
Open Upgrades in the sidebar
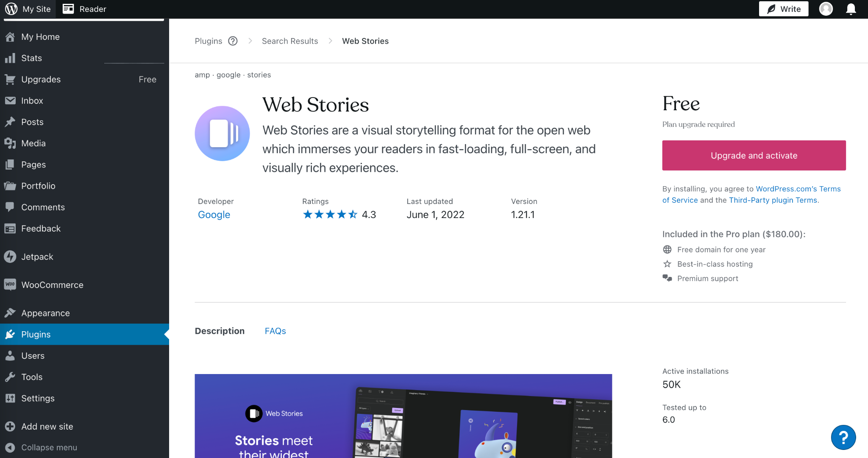click(84, 79)
